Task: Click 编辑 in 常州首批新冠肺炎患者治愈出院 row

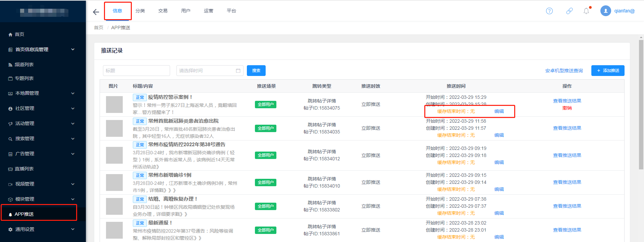Action: coord(499,135)
